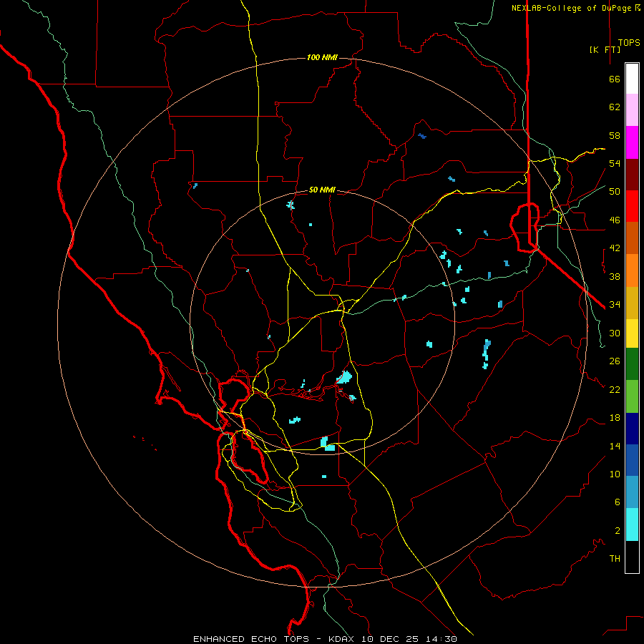Click the legend value 62

pyautogui.click(x=615, y=107)
